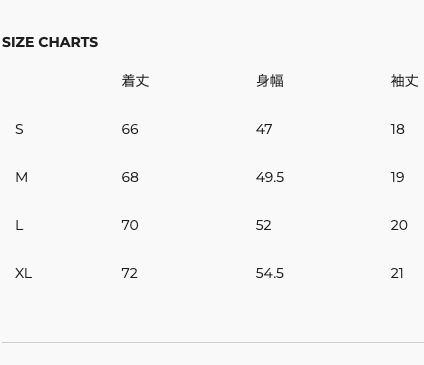This screenshot has width=424, height=365.
Task: Click the 21 sleeve length value
Action: [397, 273]
